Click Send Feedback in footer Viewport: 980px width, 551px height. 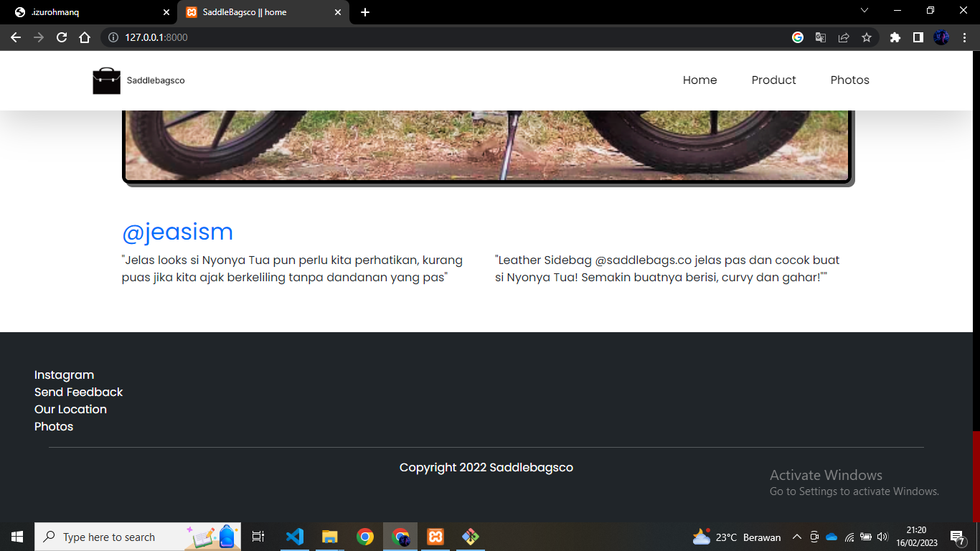pos(79,392)
